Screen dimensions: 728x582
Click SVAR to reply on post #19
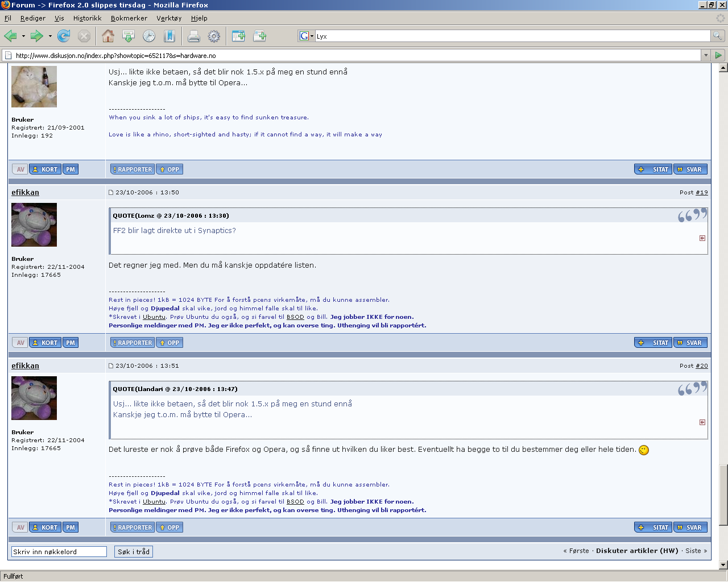point(690,343)
